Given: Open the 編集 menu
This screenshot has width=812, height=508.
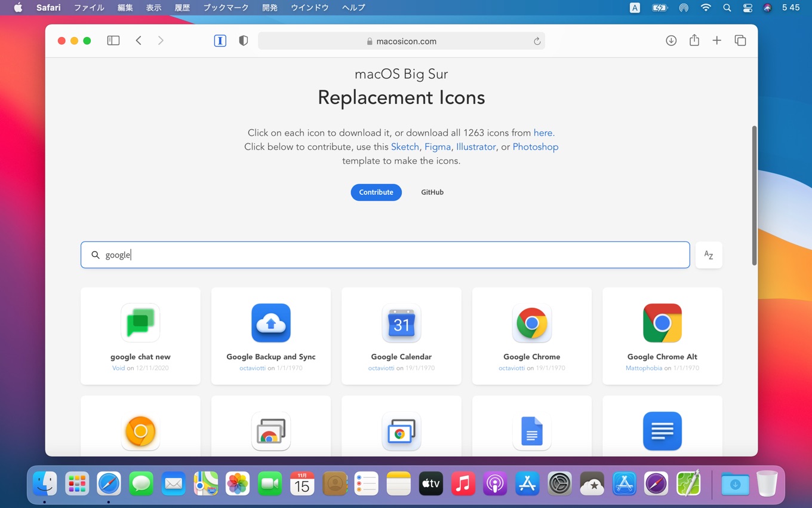Looking at the screenshot, I should pyautogui.click(x=125, y=8).
